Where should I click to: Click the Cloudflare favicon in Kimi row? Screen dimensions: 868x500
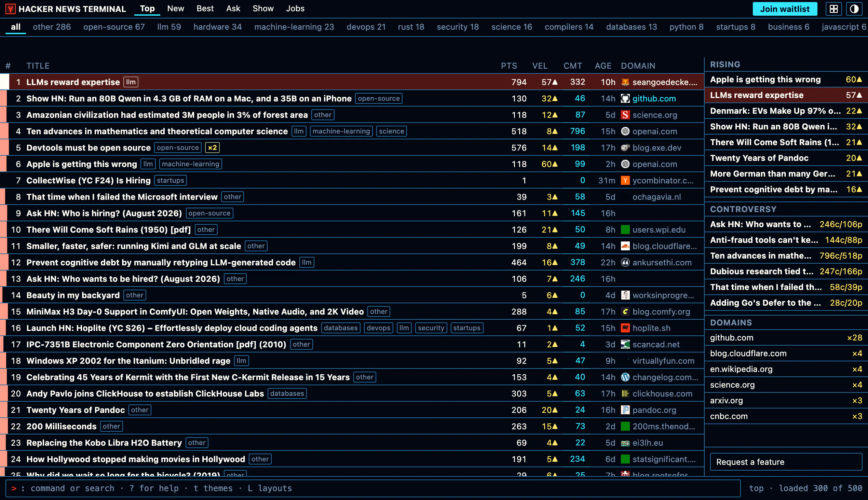point(625,246)
